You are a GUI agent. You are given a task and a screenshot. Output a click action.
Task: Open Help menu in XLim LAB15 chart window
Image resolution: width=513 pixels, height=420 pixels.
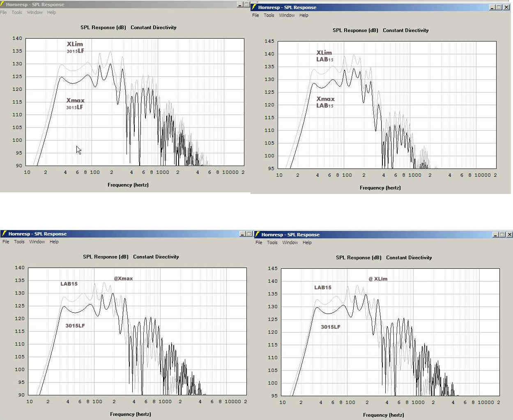[304, 15]
